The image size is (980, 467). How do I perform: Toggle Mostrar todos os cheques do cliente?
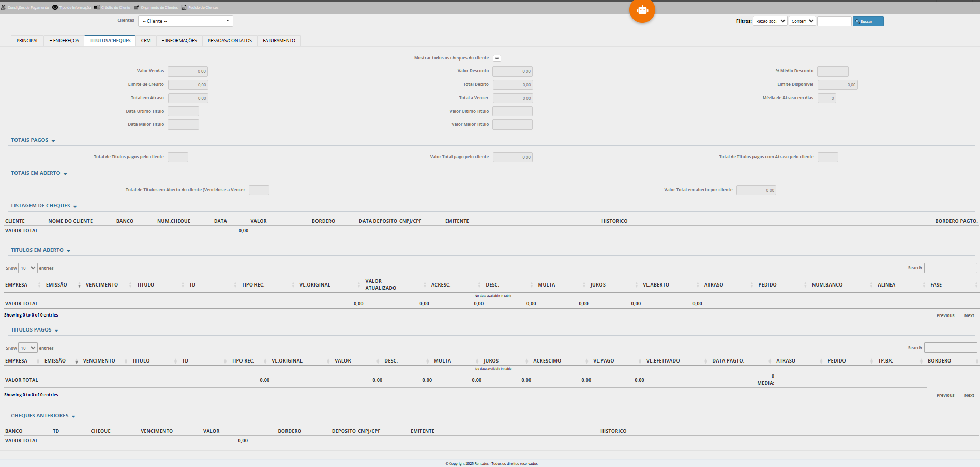(496, 58)
